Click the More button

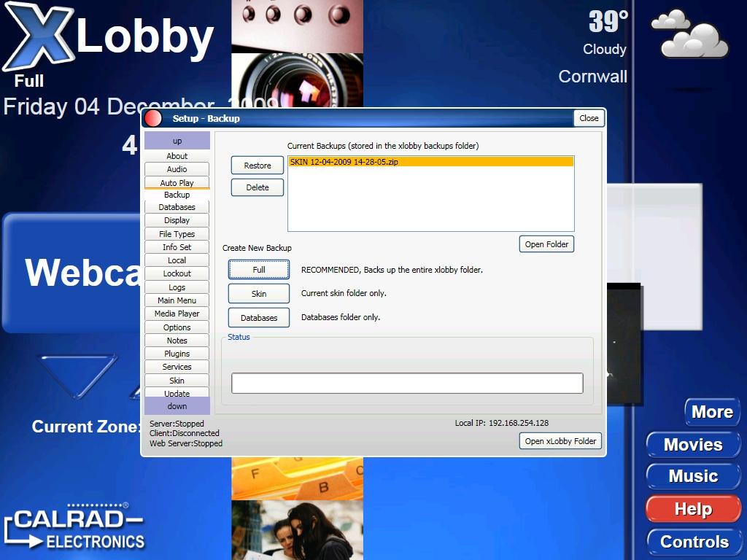click(712, 412)
